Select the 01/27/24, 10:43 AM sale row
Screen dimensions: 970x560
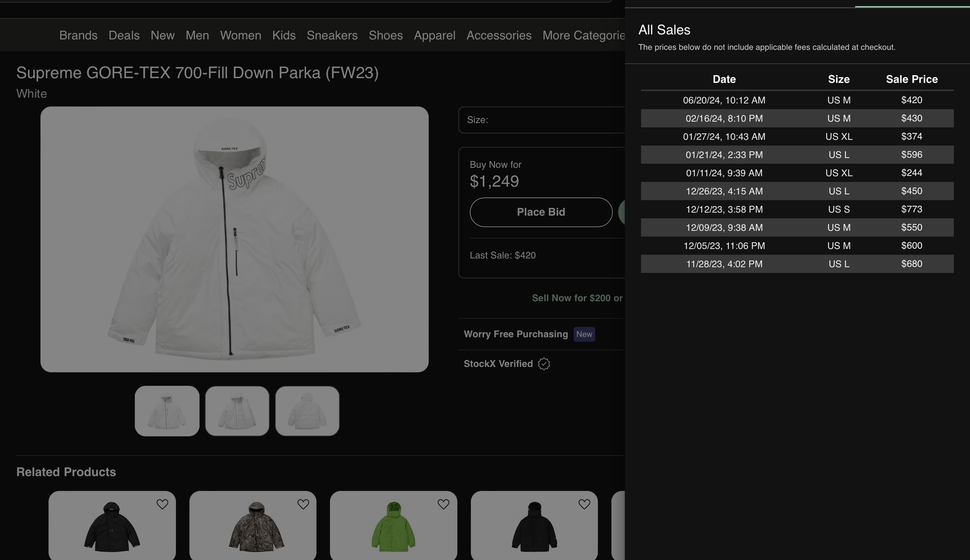[x=797, y=136]
